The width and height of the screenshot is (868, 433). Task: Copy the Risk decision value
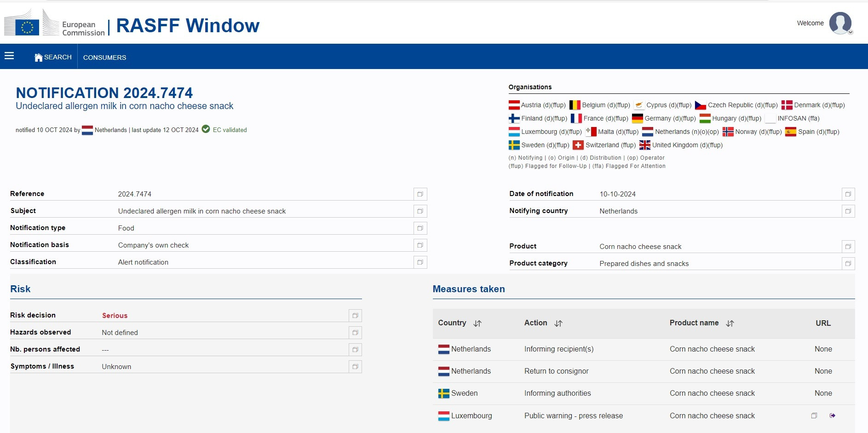(355, 316)
